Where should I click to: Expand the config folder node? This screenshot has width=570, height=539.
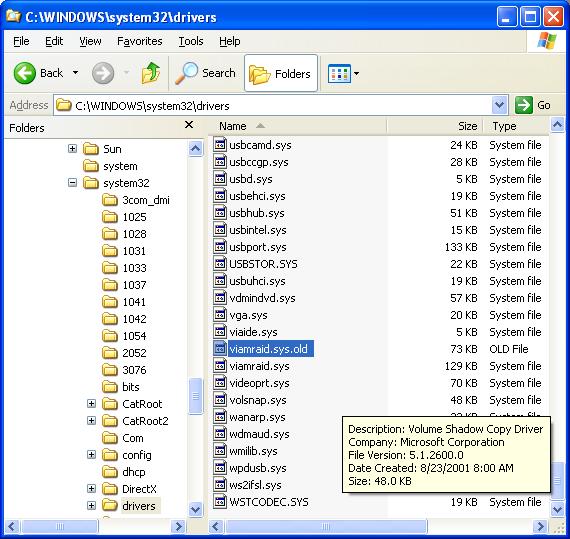pyautogui.click(x=92, y=455)
